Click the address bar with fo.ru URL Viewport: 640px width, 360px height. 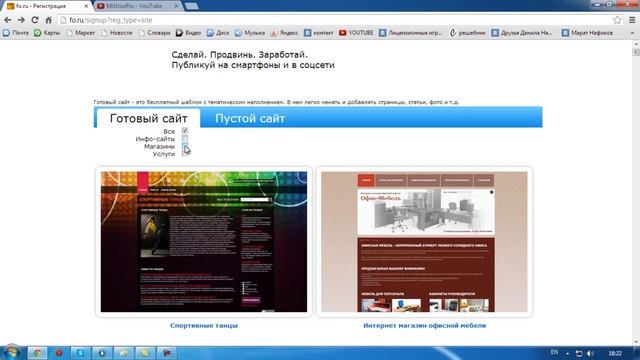335,20
